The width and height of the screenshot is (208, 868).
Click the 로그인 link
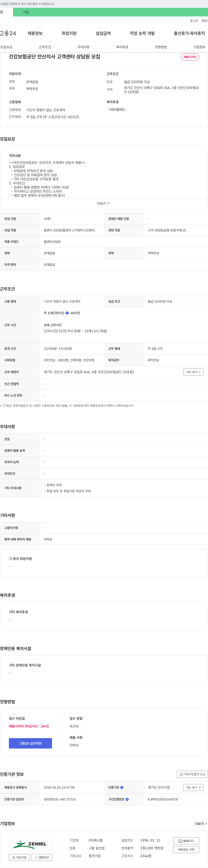(x=194, y=21)
